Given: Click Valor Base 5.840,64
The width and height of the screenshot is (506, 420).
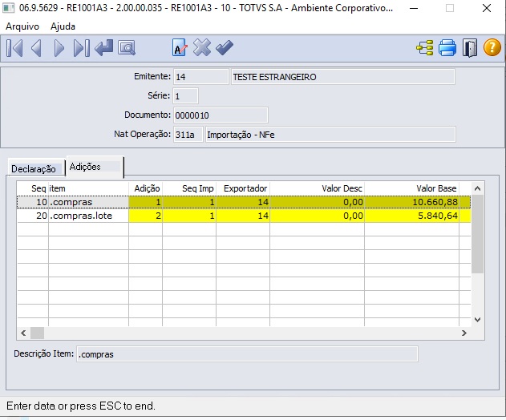Looking at the screenshot, I should [411, 216].
